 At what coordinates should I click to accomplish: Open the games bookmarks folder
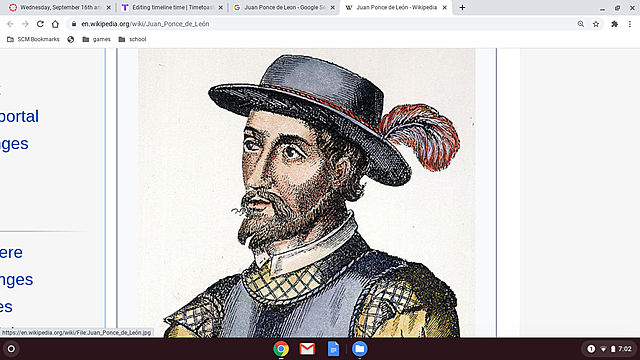click(x=96, y=39)
